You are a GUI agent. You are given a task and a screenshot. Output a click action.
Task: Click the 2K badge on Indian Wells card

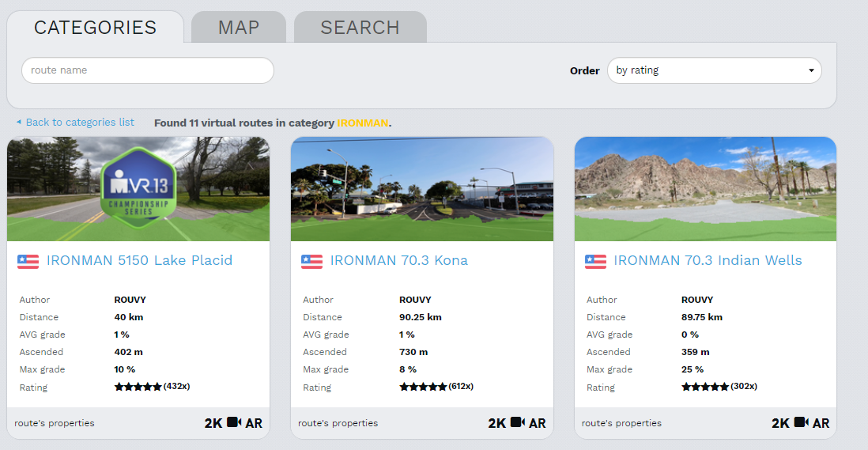coord(780,423)
